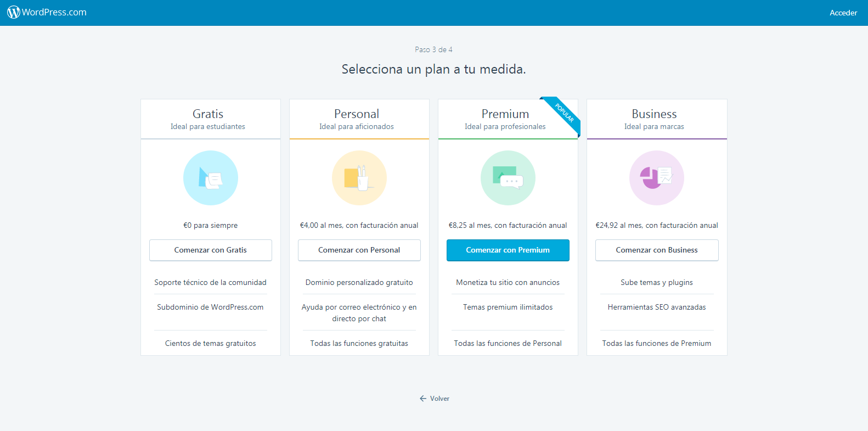This screenshot has height=431, width=868.
Task: Click 'Sube temas y plugins' feature
Action: tap(657, 282)
